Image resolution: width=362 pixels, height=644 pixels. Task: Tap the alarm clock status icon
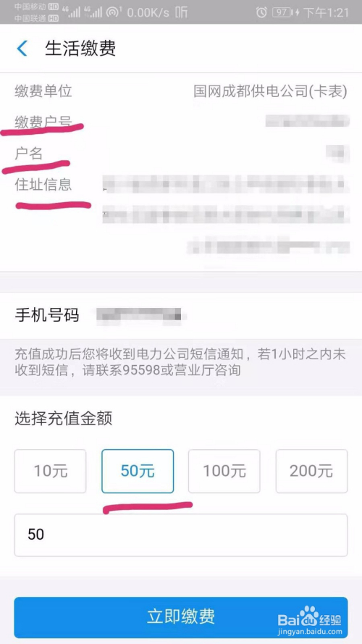point(261,12)
